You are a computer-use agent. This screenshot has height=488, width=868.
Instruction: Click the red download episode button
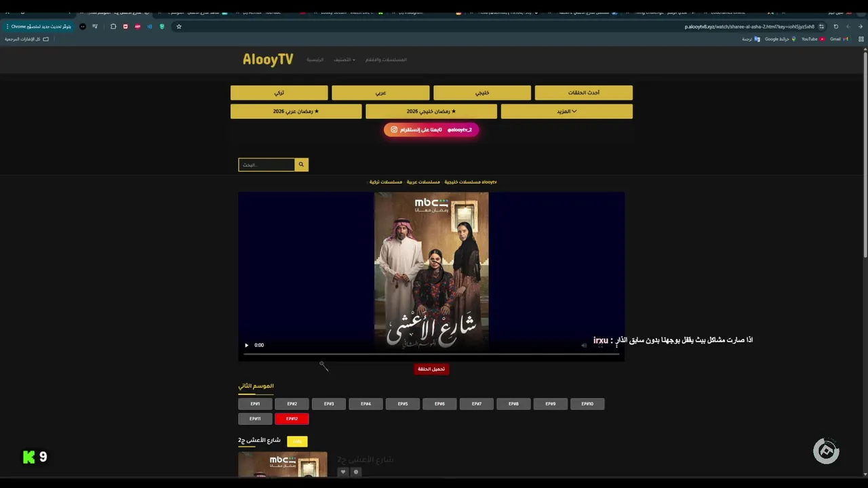pos(431,369)
